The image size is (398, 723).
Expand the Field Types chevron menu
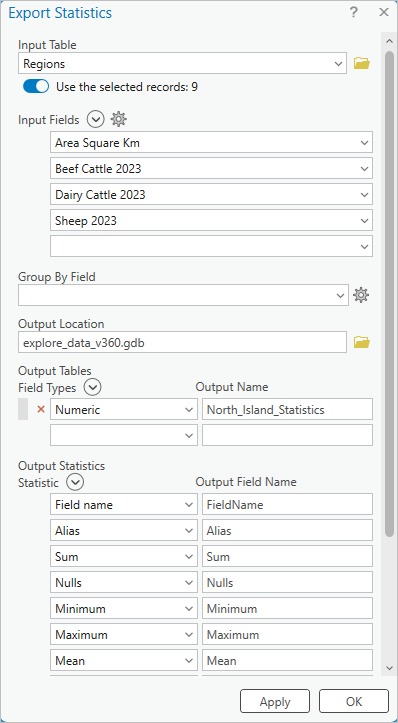click(x=93, y=388)
